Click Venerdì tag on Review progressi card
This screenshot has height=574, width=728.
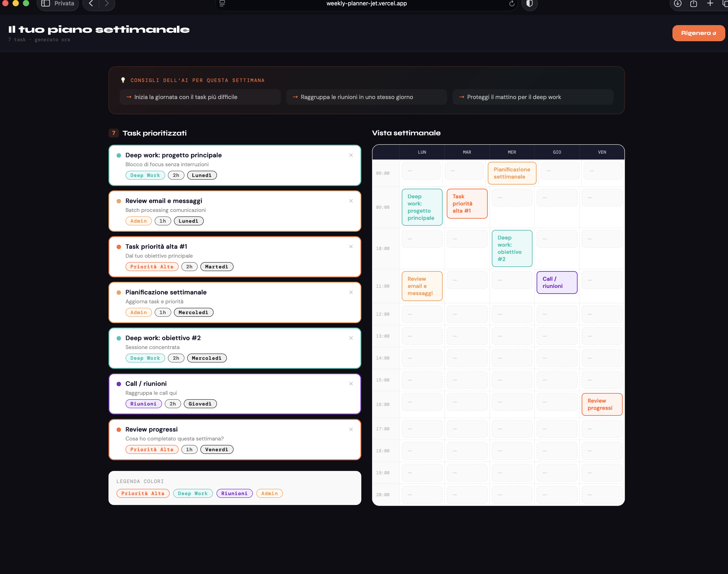(x=217, y=450)
